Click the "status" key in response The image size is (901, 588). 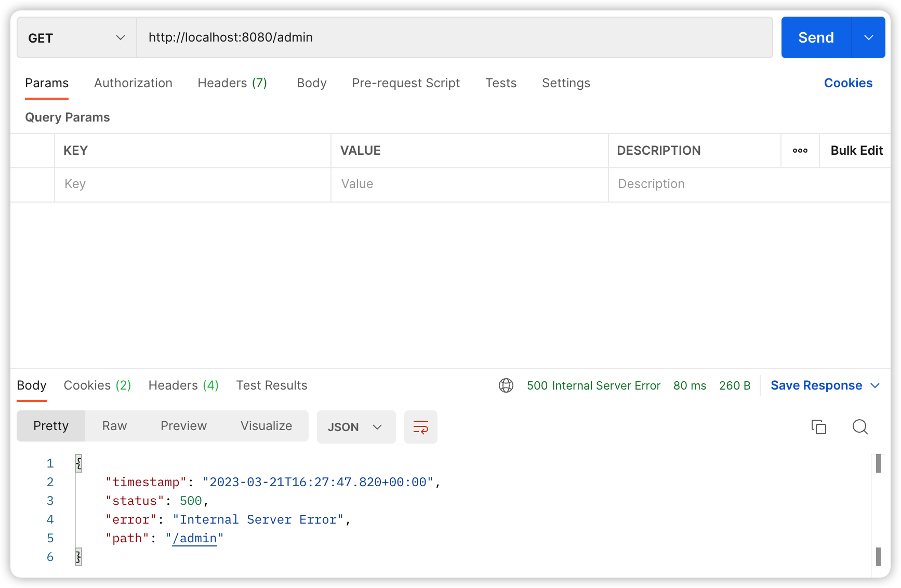135,501
